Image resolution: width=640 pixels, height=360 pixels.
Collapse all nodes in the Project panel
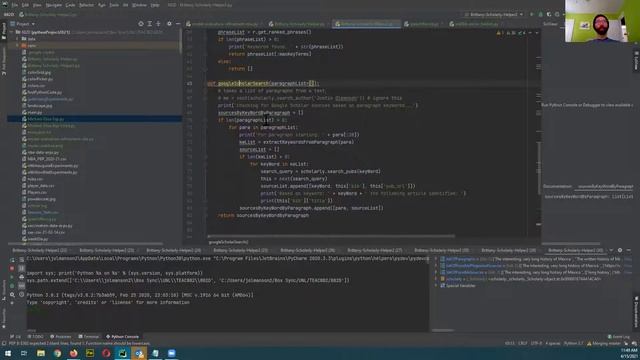[158, 24]
